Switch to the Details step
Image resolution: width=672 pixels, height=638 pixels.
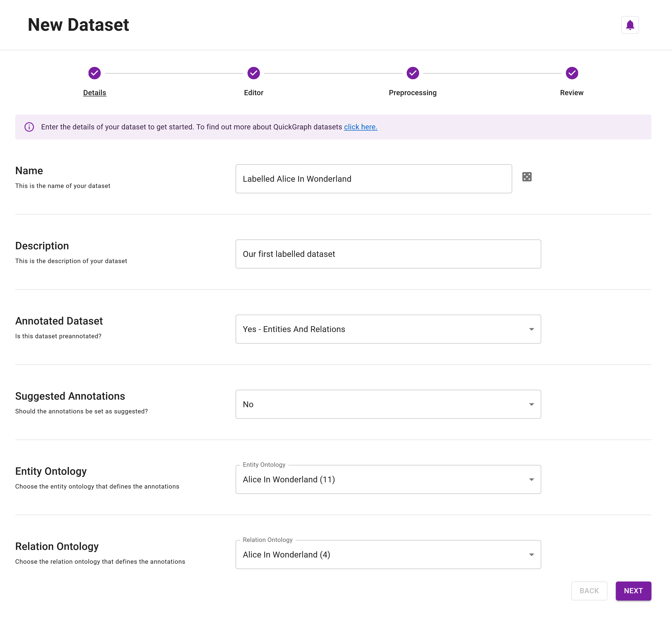pos(94,92)
